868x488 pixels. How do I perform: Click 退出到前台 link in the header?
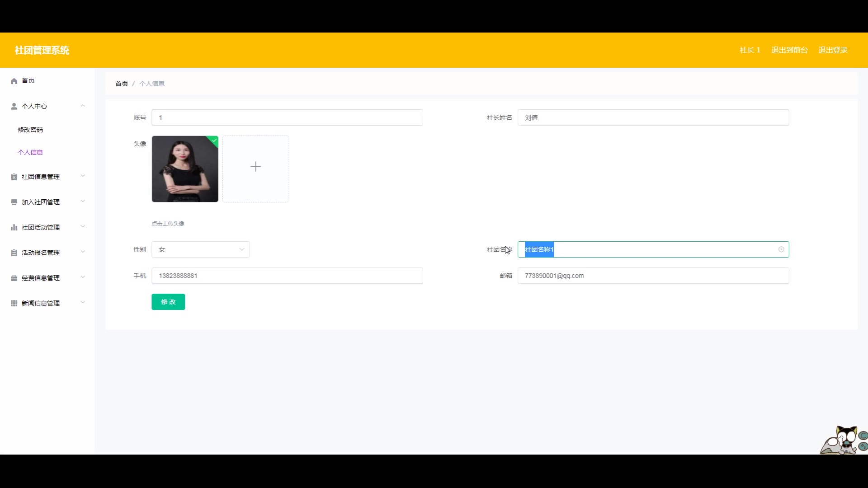coord(789,50)
